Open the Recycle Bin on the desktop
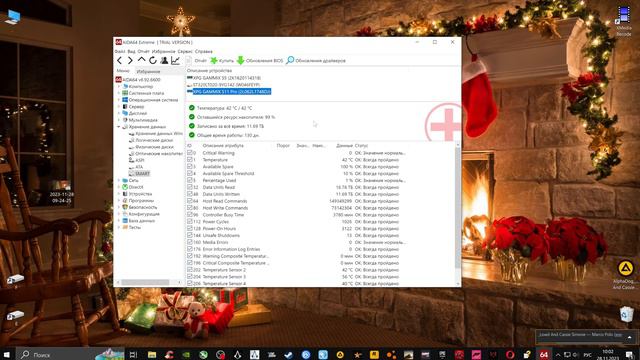The image size is (640, 360). (x=626, y=314)
